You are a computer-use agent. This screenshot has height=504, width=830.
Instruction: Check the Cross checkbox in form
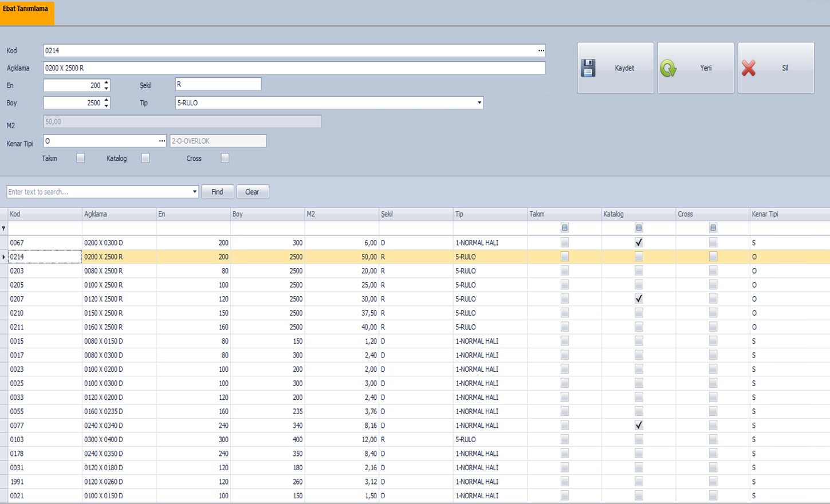click(225, 158)
